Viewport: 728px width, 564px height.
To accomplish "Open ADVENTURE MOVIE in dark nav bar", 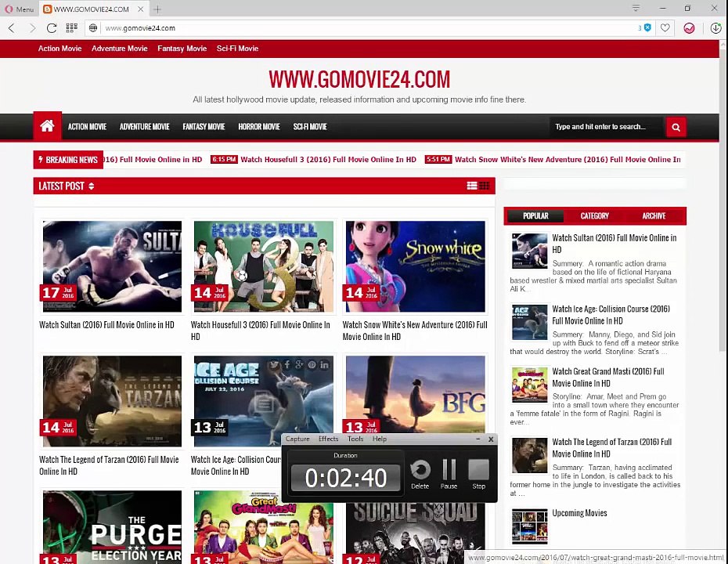I will tap(144, 127).
